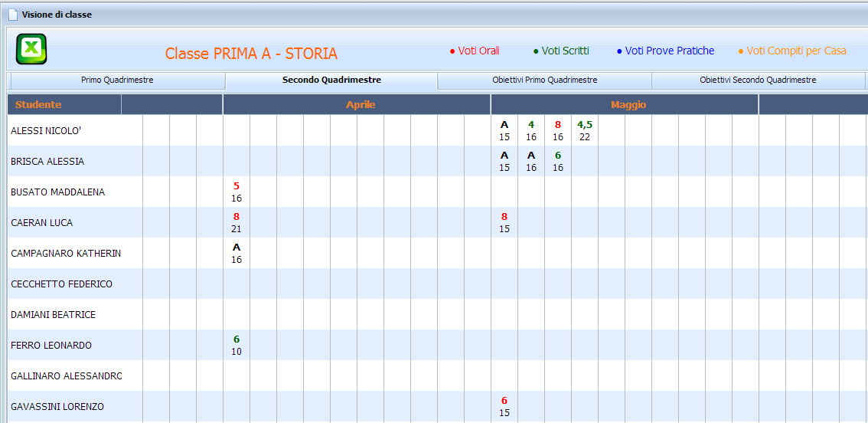Viewport: 868px width, 423px height.
Task: Open Obiettivi Primo Quadrimestre tab
Action: coord(544,80)
